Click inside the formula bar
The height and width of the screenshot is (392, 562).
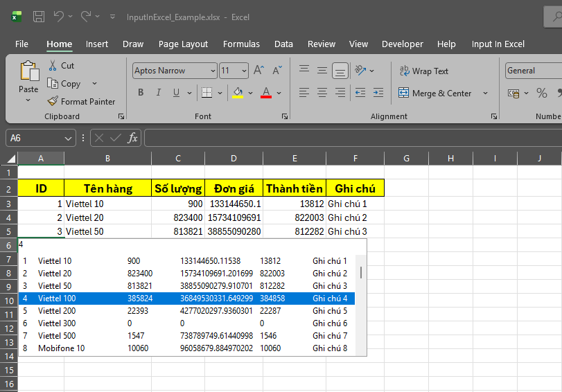353,138
